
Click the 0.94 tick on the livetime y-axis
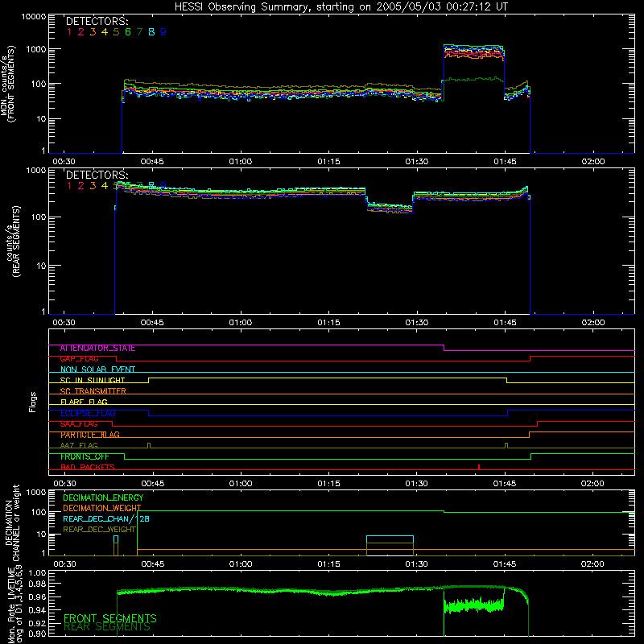(x=37, y=610)
